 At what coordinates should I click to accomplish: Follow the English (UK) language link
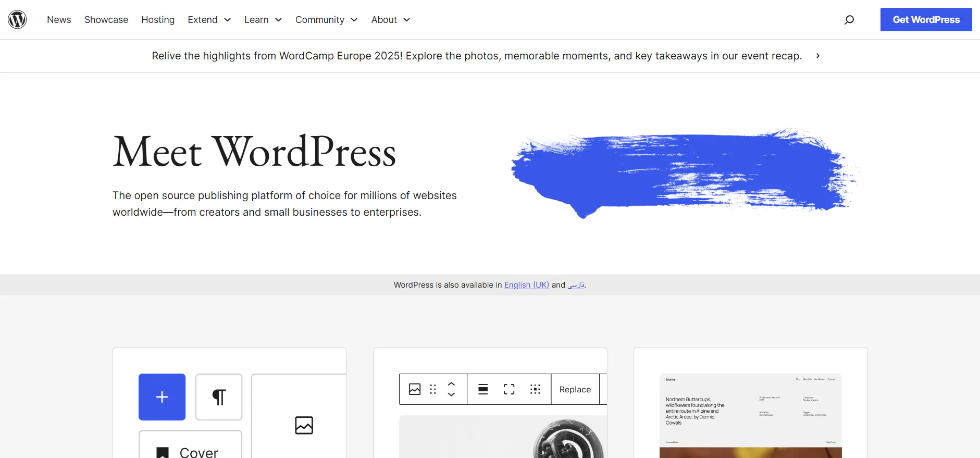pos(526,285)
